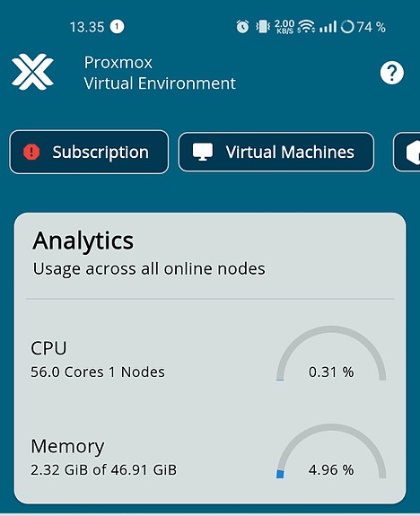420x516 pixels.
Task: Tap the Proxmox X logo
Action: 32,72
